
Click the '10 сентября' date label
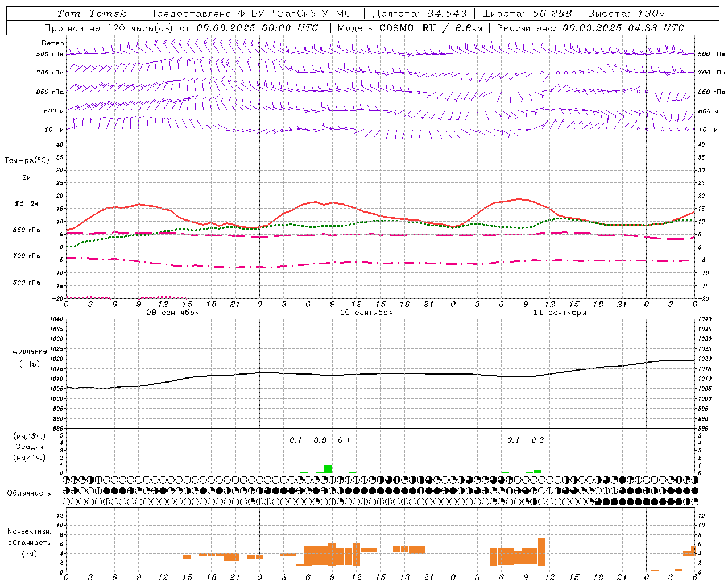366,313
